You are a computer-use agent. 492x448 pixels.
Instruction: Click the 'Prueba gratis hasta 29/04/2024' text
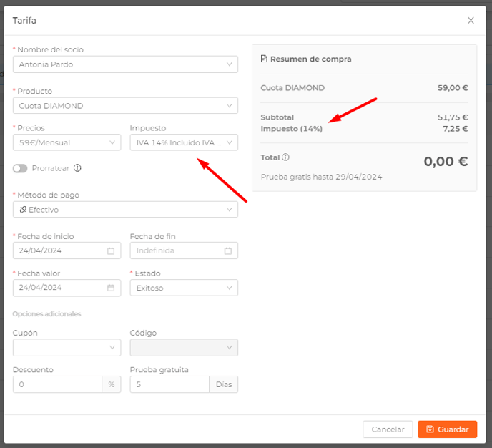point(321,177)
